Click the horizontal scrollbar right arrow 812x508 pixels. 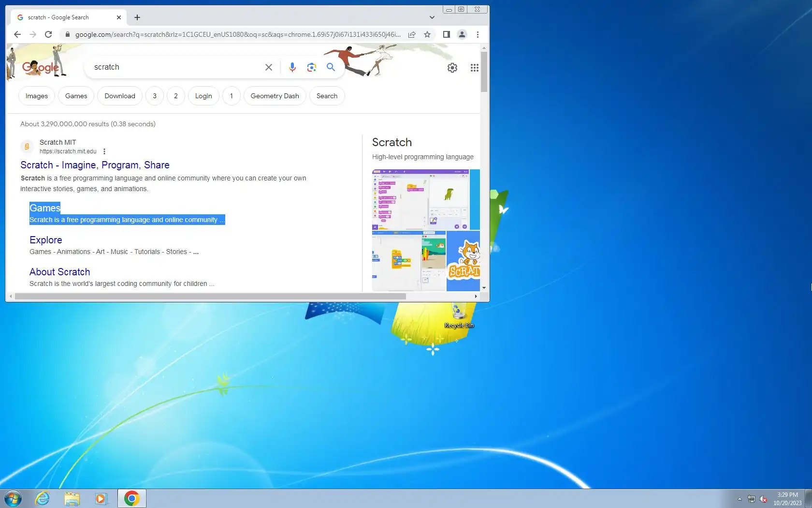pyautogui.click(x=476, y=296)
